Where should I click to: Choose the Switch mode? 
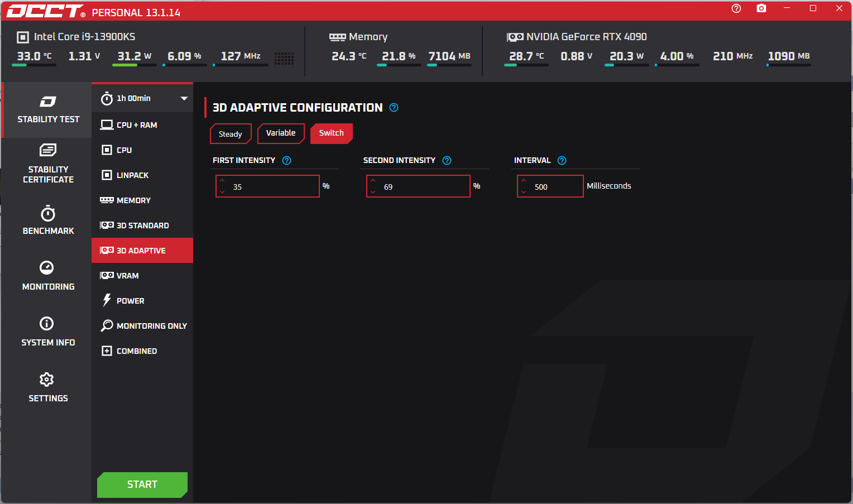pyautogui.click(x=332, y=133)
